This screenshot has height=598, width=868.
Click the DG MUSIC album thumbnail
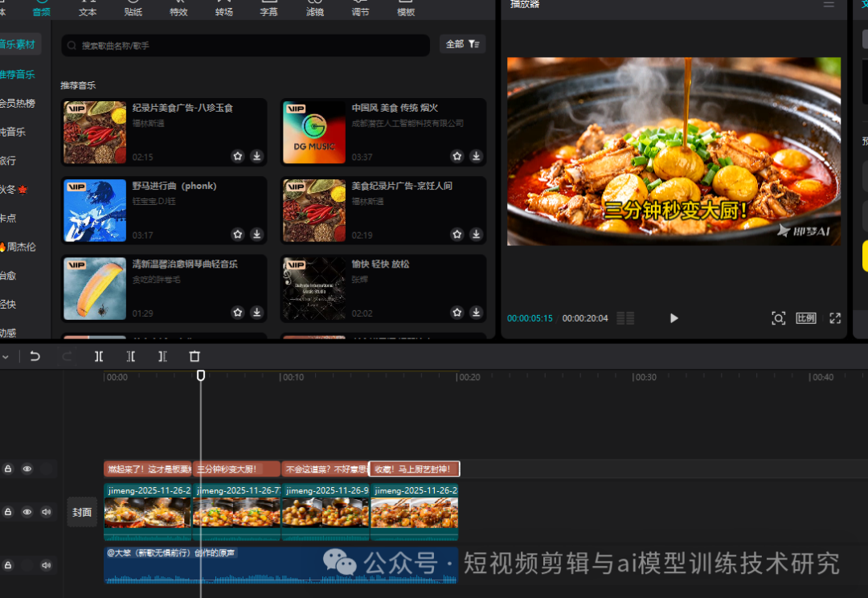[x=314, y=133]
